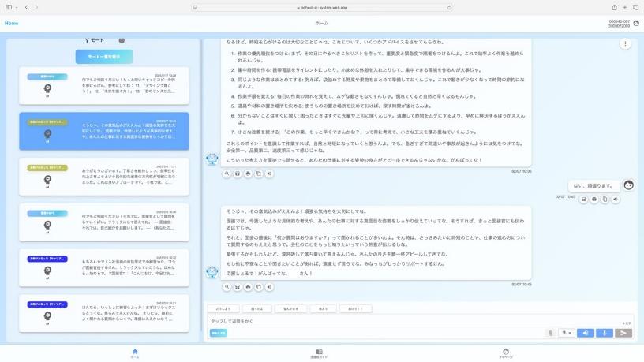Open the My Page tab in bottom navigation

click(506, 353)
